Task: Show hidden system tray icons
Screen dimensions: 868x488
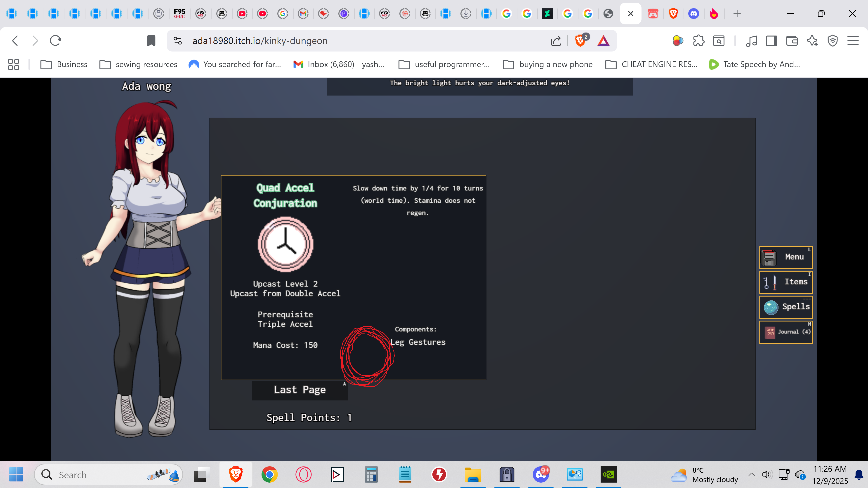Action: point(751,474)
